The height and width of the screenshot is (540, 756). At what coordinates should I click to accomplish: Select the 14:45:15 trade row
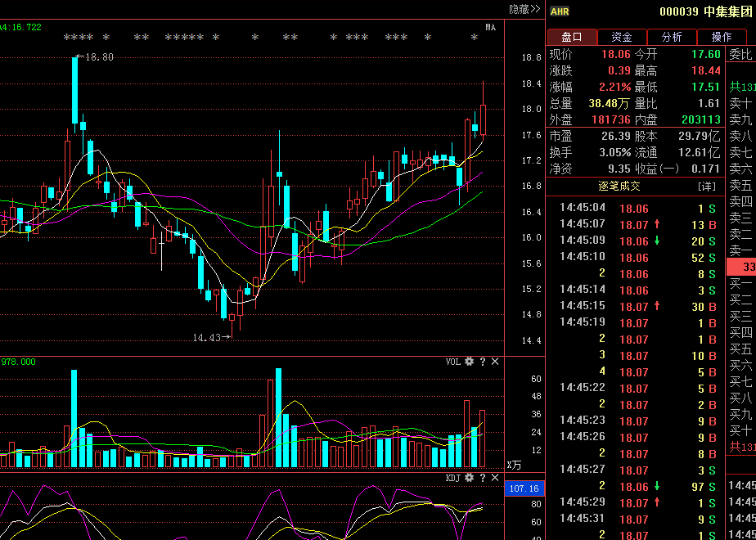point(636,307)
